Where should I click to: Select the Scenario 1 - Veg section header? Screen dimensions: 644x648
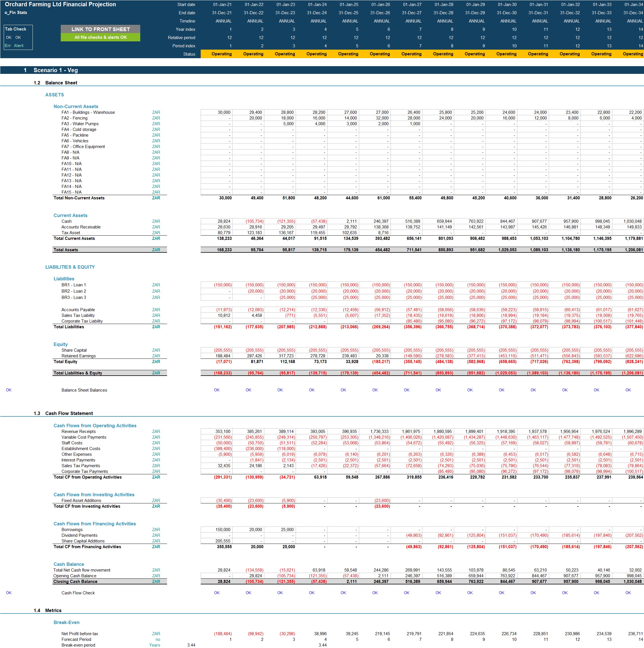[56, 70]
